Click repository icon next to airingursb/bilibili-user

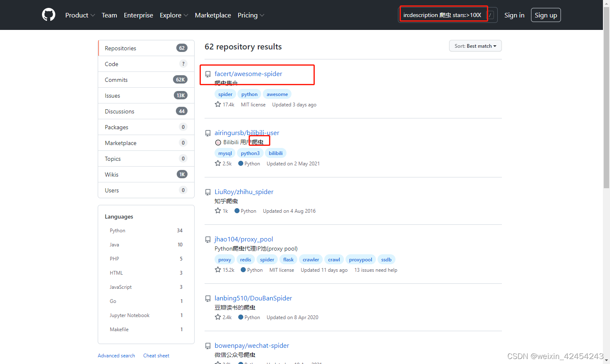(208, 133)
